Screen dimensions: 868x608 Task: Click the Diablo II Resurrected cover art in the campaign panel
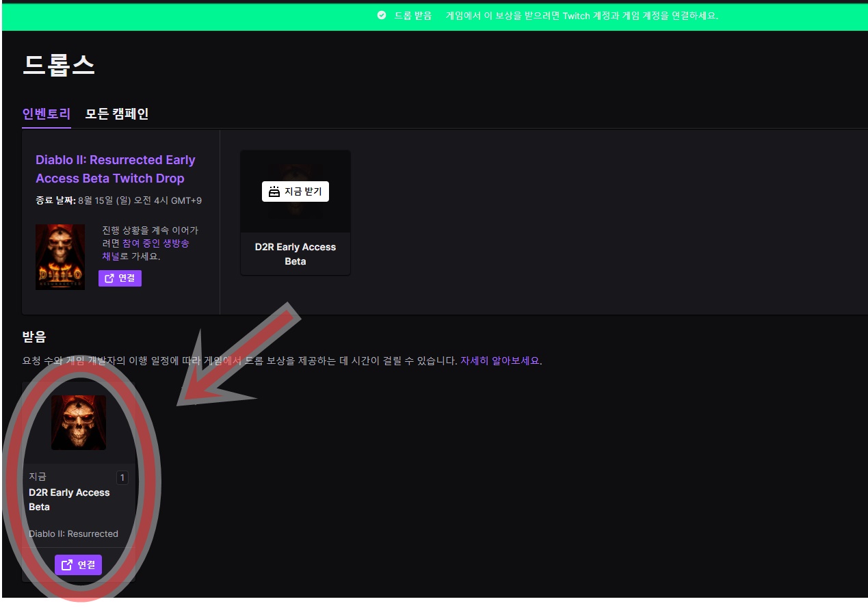[60, 256]
